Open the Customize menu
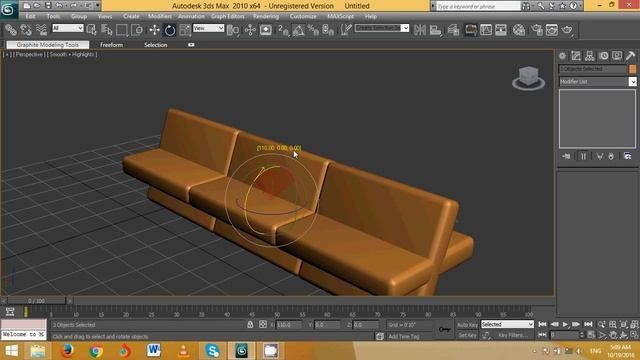640x360 pixels. tap(303, 16)
